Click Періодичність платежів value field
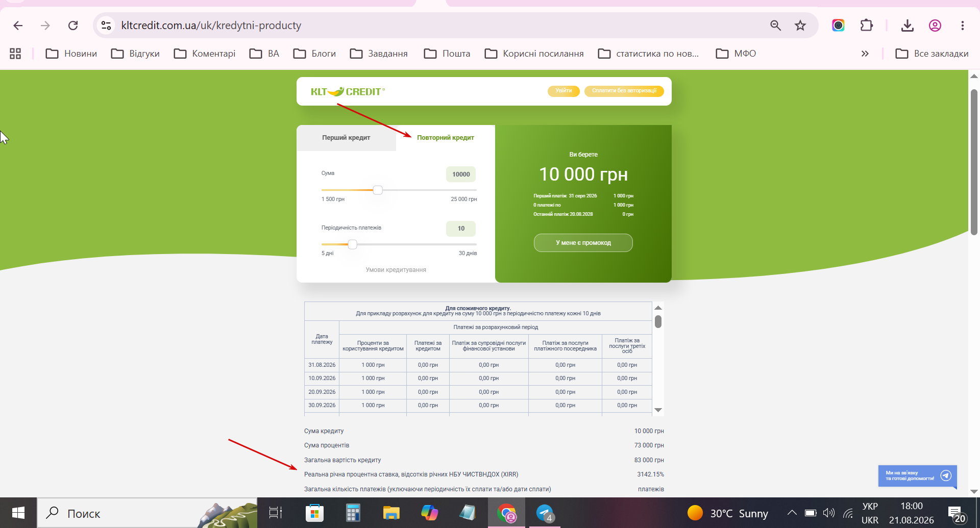The image size is (980, 528). coord(461,229)
